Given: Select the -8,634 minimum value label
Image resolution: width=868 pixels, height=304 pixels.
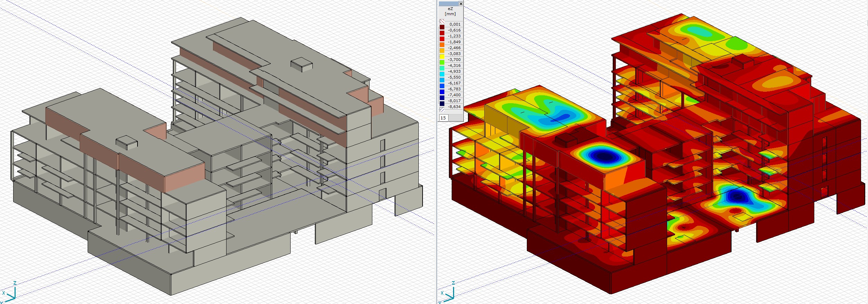Looking at the screenshot, I should tap(454, 107).
